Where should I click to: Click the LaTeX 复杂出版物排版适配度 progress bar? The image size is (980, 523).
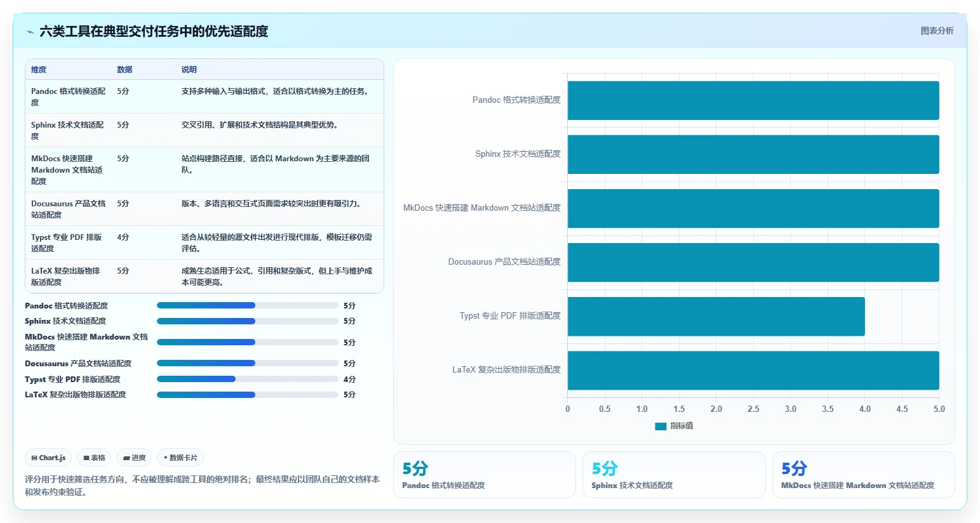click(247, 394)
